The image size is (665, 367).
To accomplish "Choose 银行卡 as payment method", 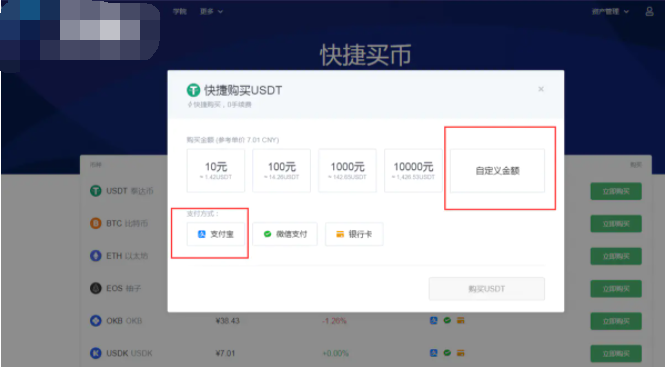I will pos(354,234).
